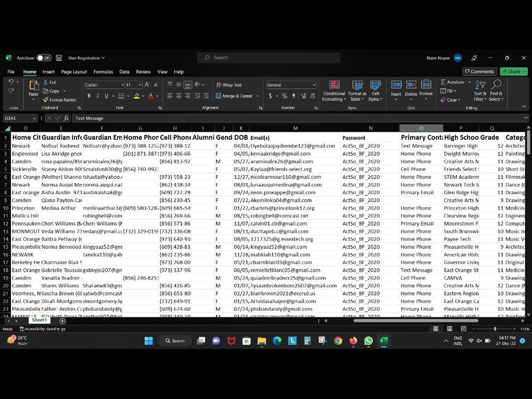The height and width of the screenshot is (399, 532).
Task: Click the title bar Search box
Action: (269, 57)
